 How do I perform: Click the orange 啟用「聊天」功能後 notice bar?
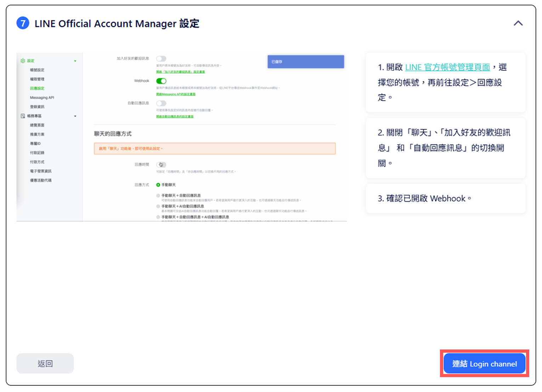215,149
